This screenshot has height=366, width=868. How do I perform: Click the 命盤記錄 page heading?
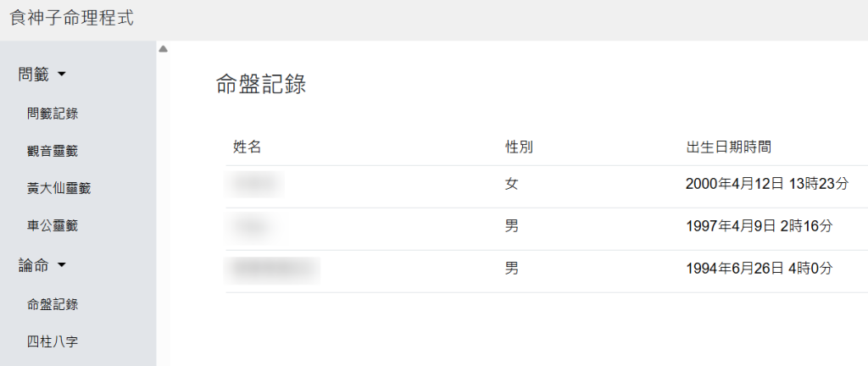tap(260, 84)
